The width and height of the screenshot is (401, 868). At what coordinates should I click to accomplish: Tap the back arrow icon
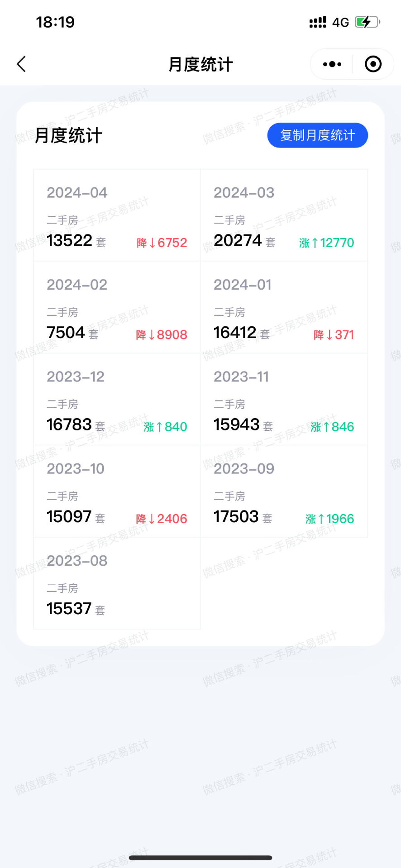point(21,64)
